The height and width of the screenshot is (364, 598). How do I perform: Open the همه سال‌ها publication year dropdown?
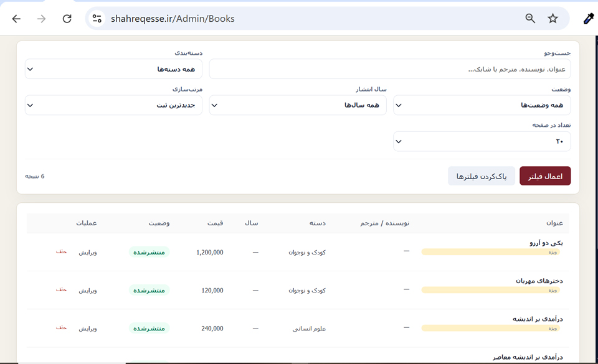click(298, 105)
